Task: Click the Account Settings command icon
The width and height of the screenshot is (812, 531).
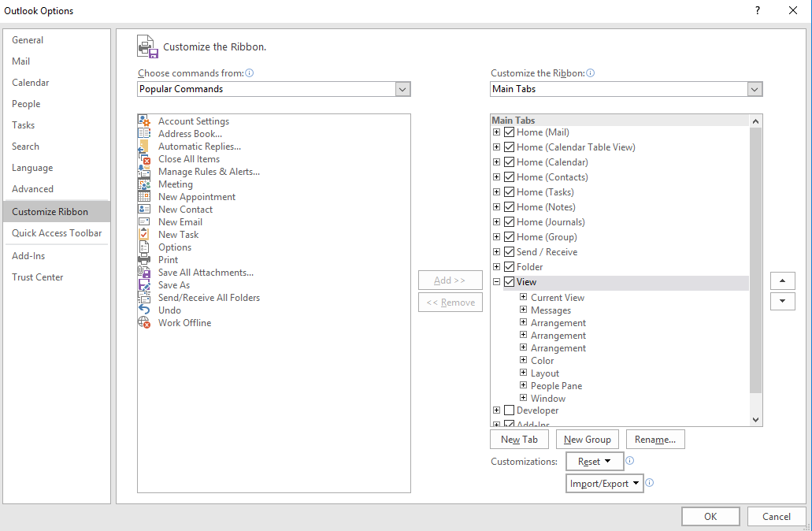Action: click(x=144, y=121)
